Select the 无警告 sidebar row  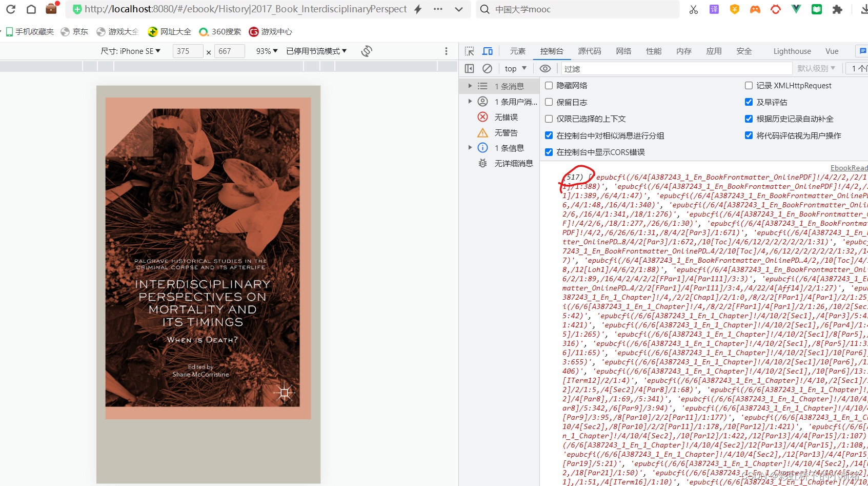pos(499,132)
